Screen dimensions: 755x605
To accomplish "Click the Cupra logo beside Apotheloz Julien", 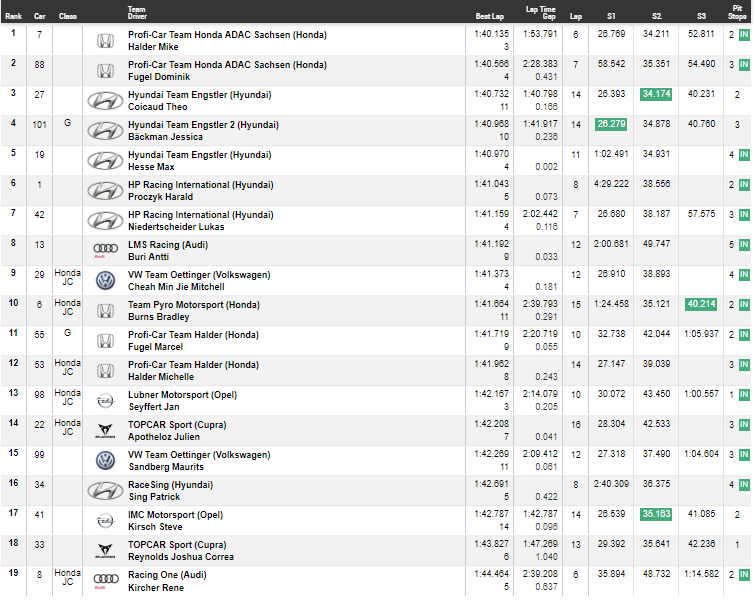I will pos(105,431).
